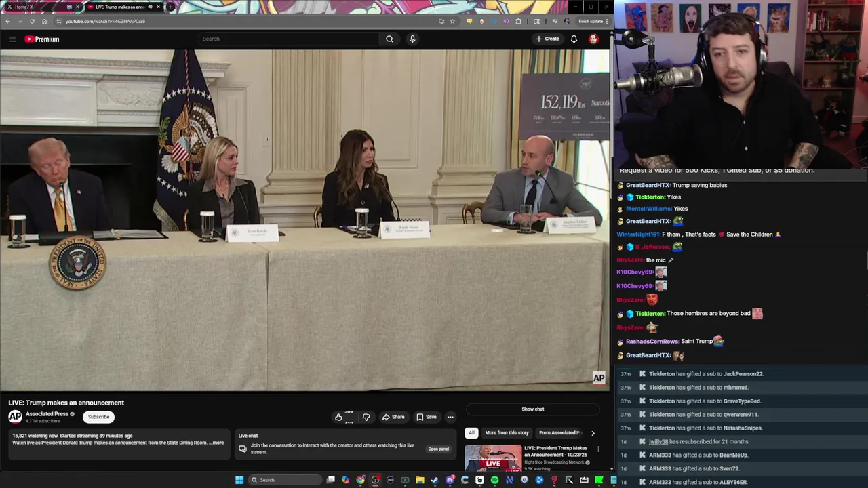Open YouTube notifications bell
Screen dimensions: 868x488
(574, 39)
